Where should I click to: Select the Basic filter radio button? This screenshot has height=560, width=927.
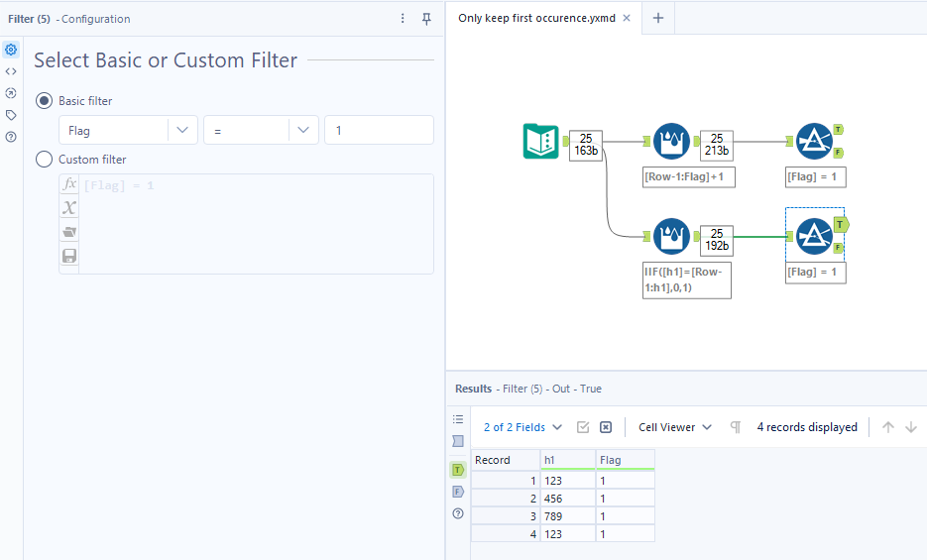point(44,101)
